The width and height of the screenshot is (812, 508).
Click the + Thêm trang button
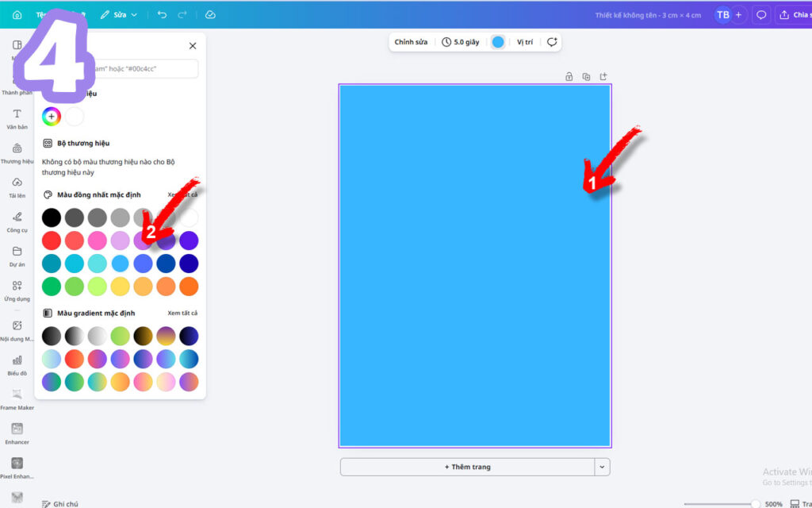468,467
